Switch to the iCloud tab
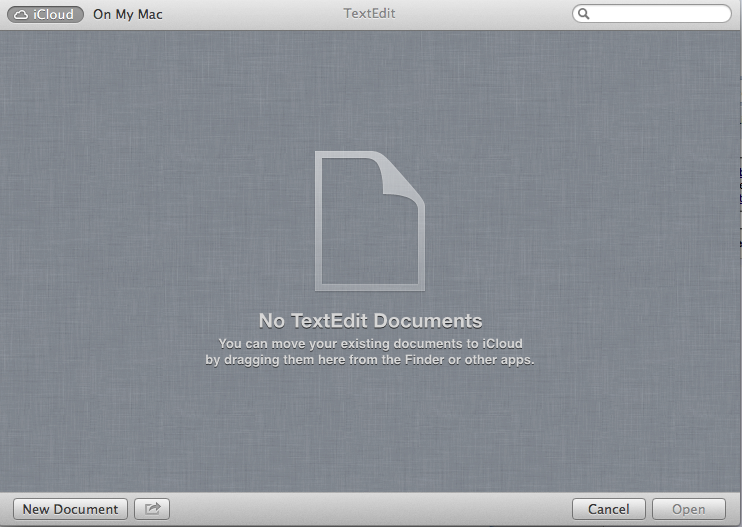This screenshot has width=742, height=527. point(45,15)
